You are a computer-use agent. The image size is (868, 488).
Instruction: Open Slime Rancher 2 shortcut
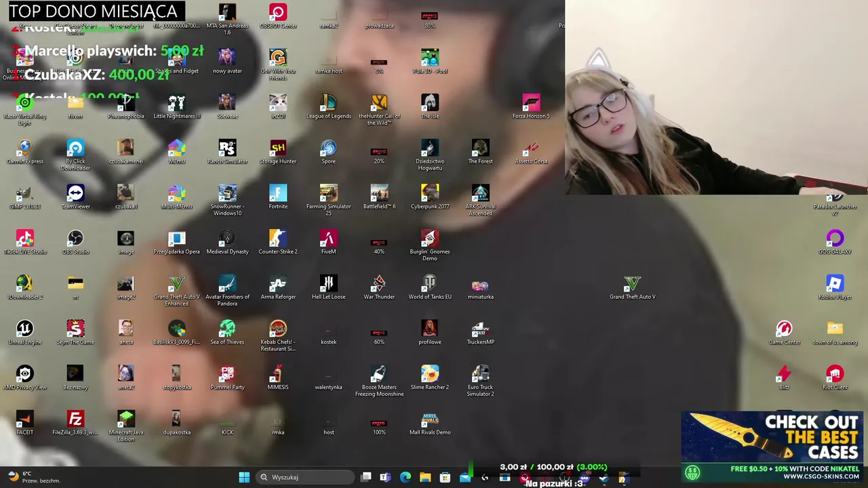click(x=430, y=378)
